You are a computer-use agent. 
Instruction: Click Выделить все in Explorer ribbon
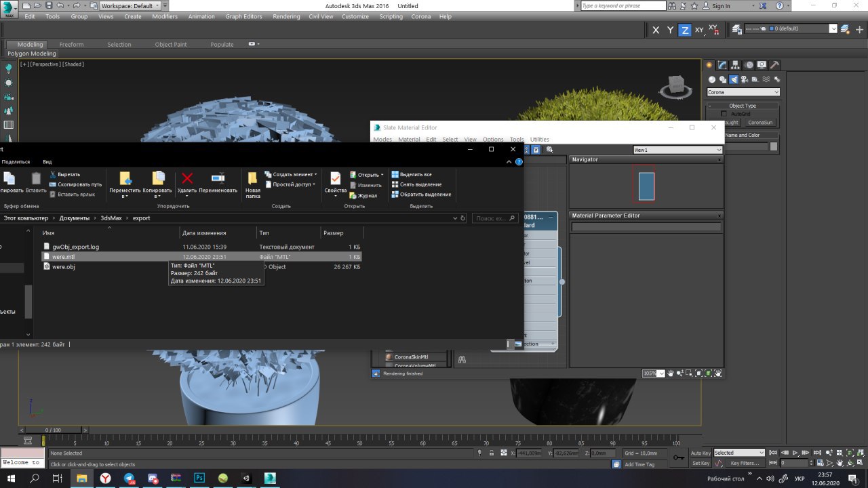(411, 174)
